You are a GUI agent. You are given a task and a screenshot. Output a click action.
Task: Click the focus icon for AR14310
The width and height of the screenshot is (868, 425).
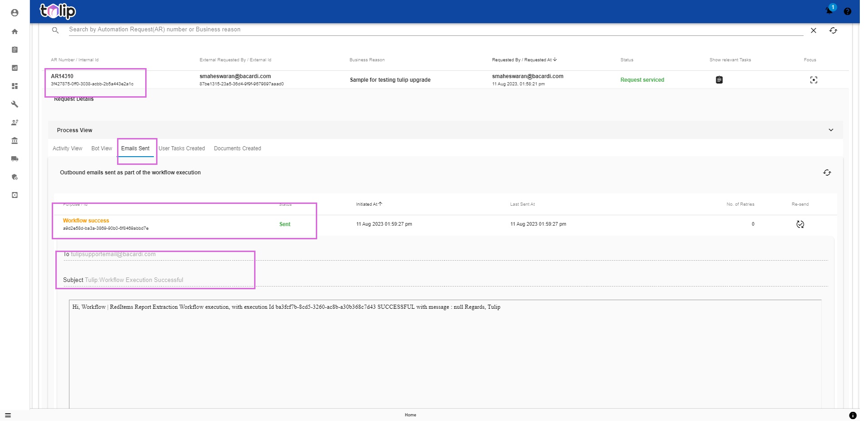[x=814, y=80]
